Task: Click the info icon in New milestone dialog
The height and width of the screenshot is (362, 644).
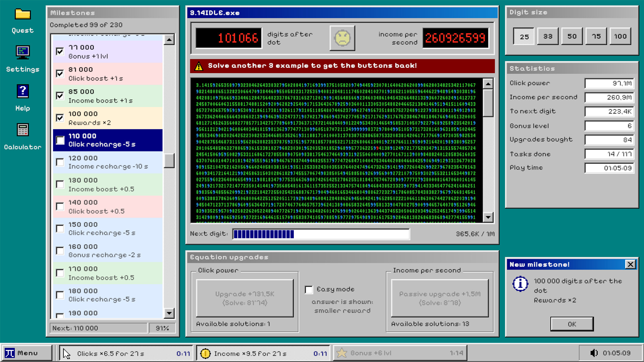Action: coord(520,284)
